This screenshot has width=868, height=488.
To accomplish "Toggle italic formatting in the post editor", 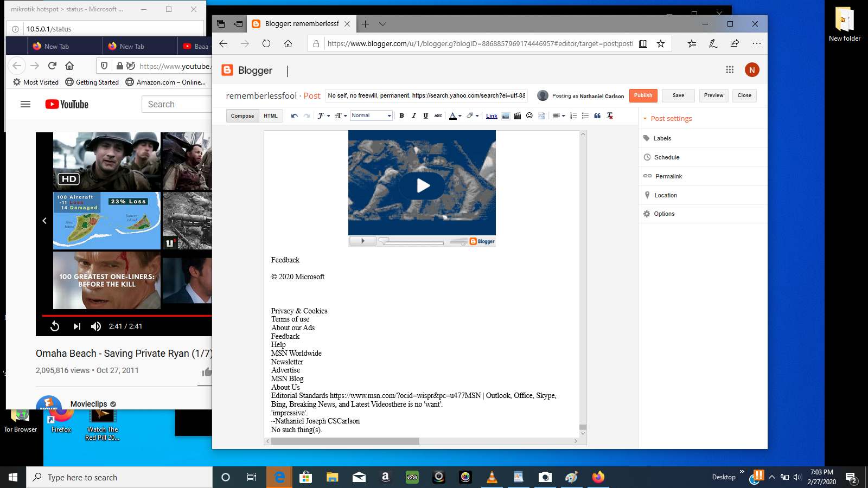I will point(413,115).
